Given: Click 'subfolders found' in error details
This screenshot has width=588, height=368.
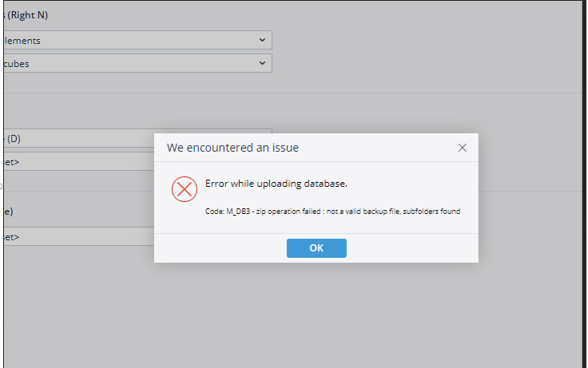Looking at the screenshot, I should 431,212.
